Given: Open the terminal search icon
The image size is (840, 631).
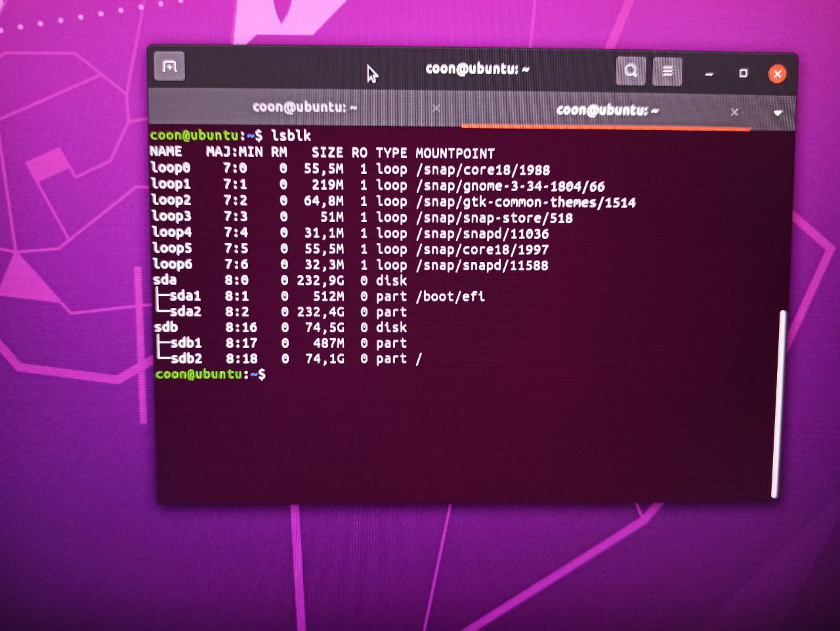Looking at the screenshot, I should coord(631,70).
